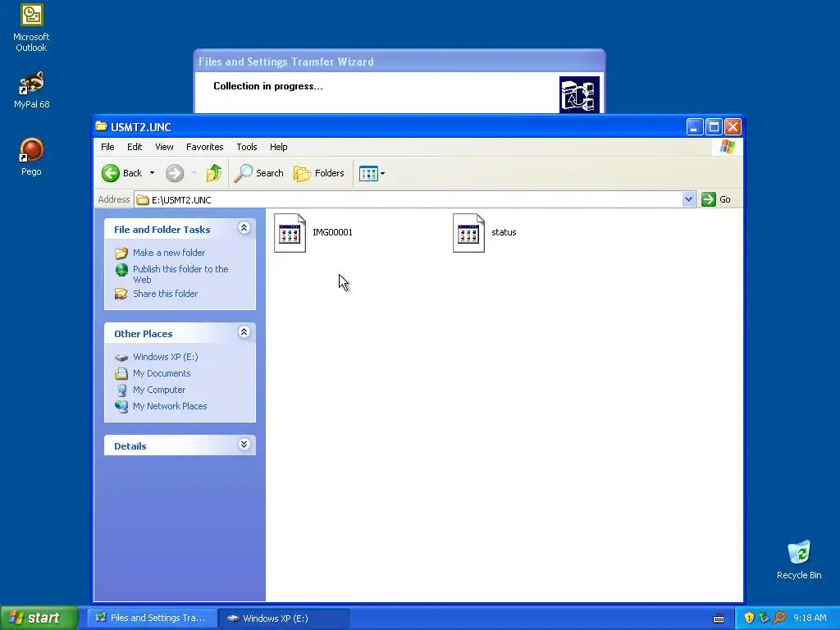The image size is (840, 630).
Task: Open the File menu
Action: 107,147
